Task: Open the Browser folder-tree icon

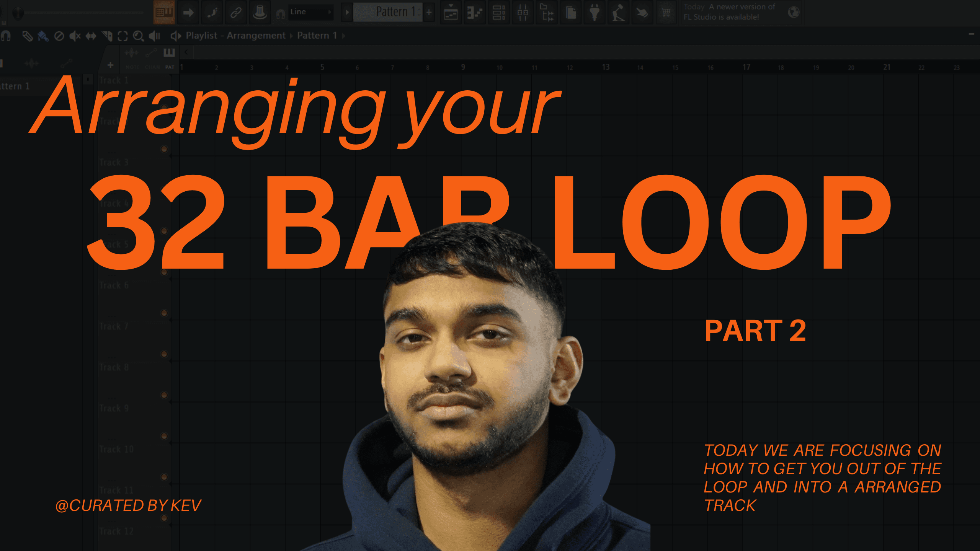Action: pos(547,12)
